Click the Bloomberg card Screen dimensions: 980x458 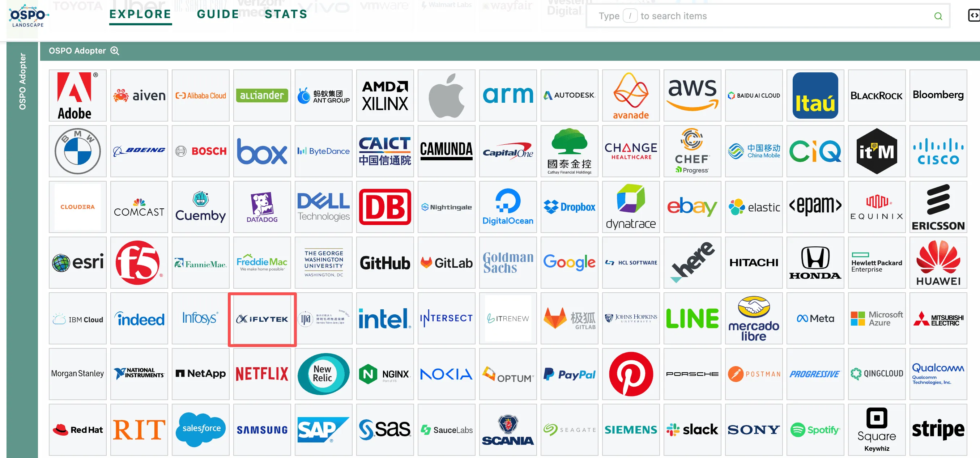938,95
